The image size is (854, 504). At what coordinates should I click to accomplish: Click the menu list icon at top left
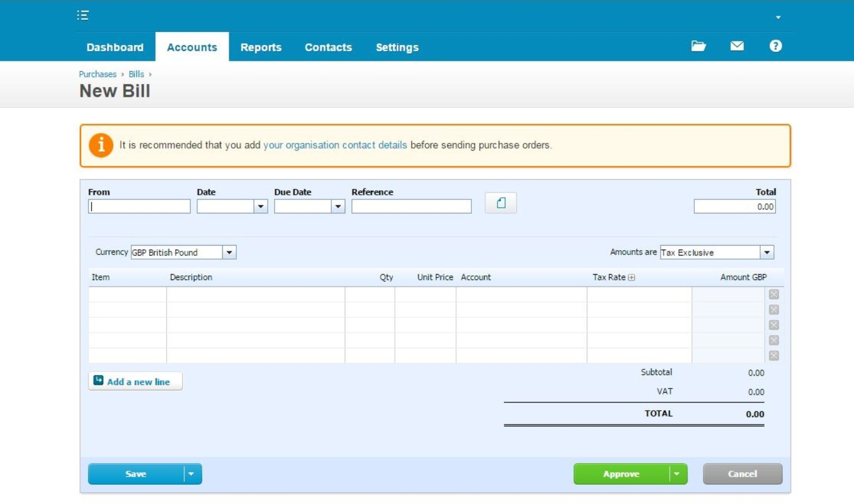click(83, 15)
